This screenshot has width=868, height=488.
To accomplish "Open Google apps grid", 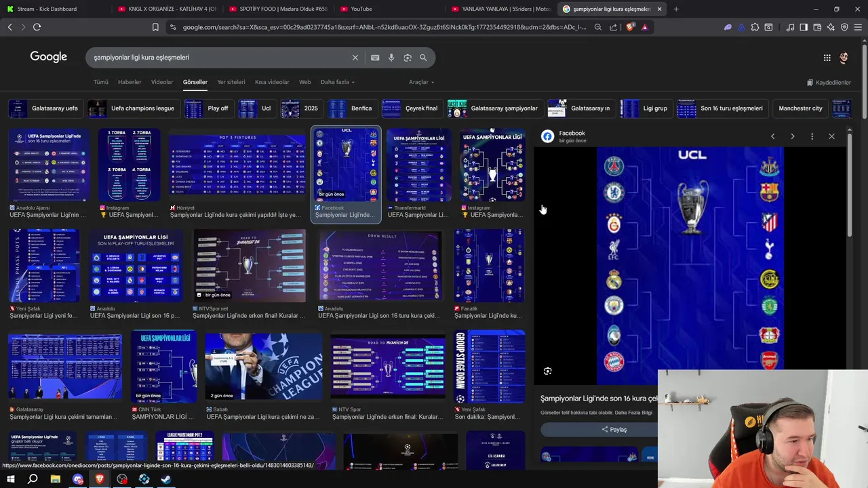I will (827, 58).
